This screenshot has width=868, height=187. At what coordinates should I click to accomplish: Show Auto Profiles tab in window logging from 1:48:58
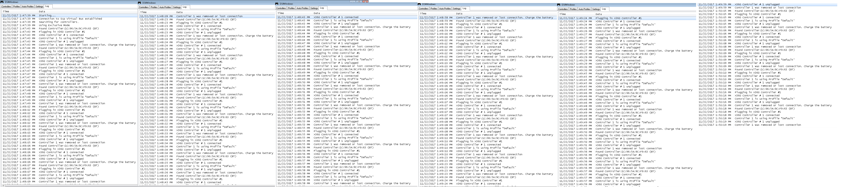click(445, 8)
